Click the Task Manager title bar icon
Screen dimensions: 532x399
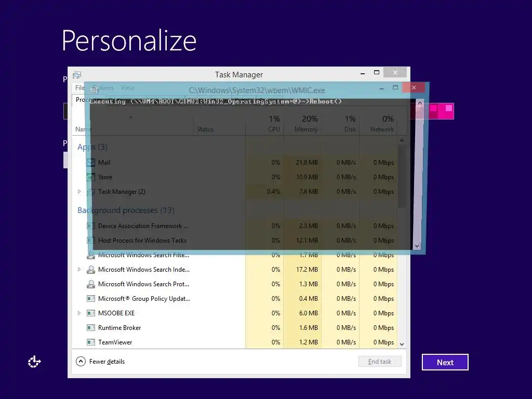tap(77, 75)
